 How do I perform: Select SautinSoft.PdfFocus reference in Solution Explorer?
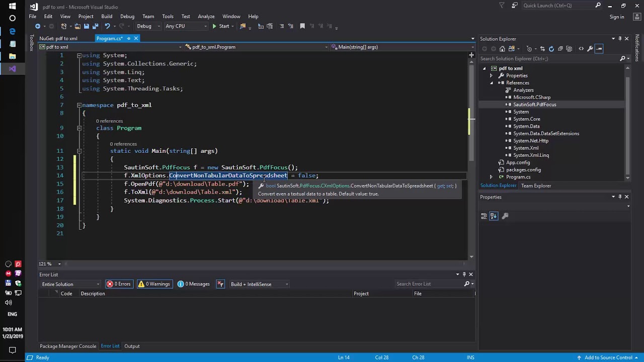(534, 105)
